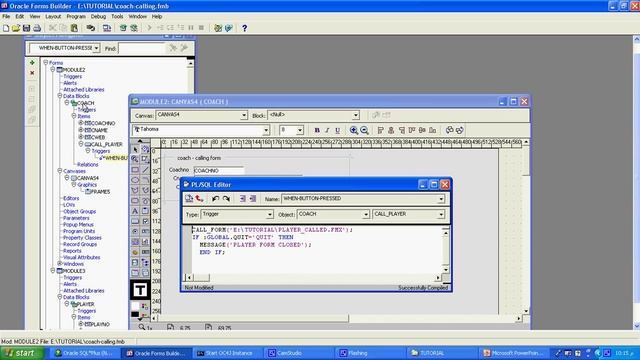
Task: Click the Align Left icon in layout toolbar
Action: [380, 130]
